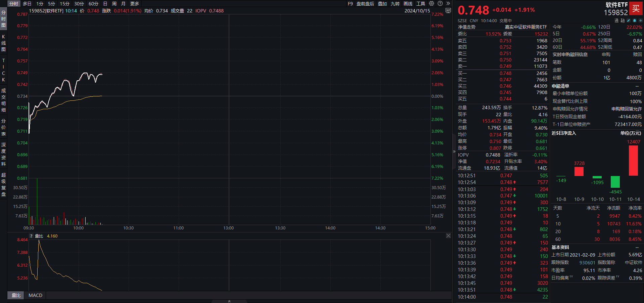644x303 pixels.
Task: Click the help question mark icon in toolbar
Action: pyautogui.click(x=440, y=3)
